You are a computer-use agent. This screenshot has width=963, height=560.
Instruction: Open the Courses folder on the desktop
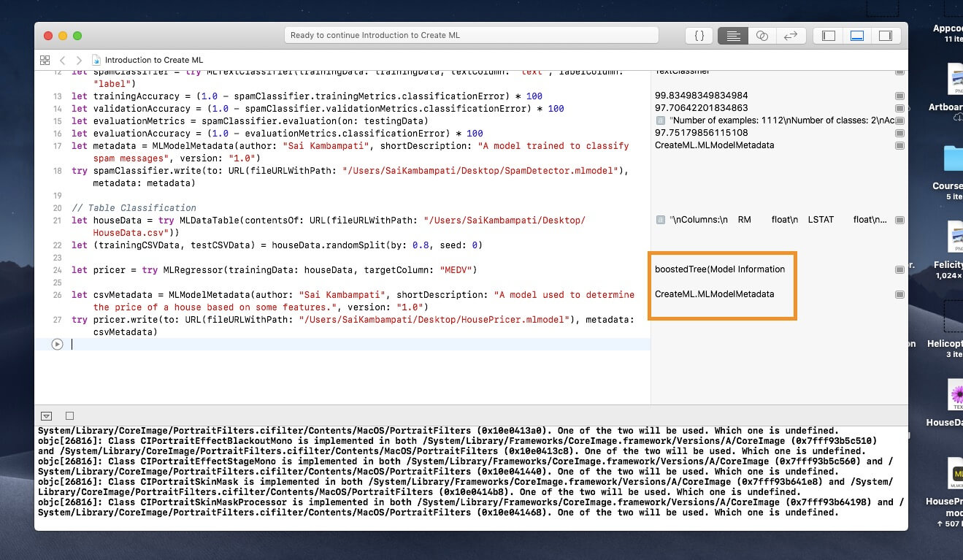pos(951,162)
